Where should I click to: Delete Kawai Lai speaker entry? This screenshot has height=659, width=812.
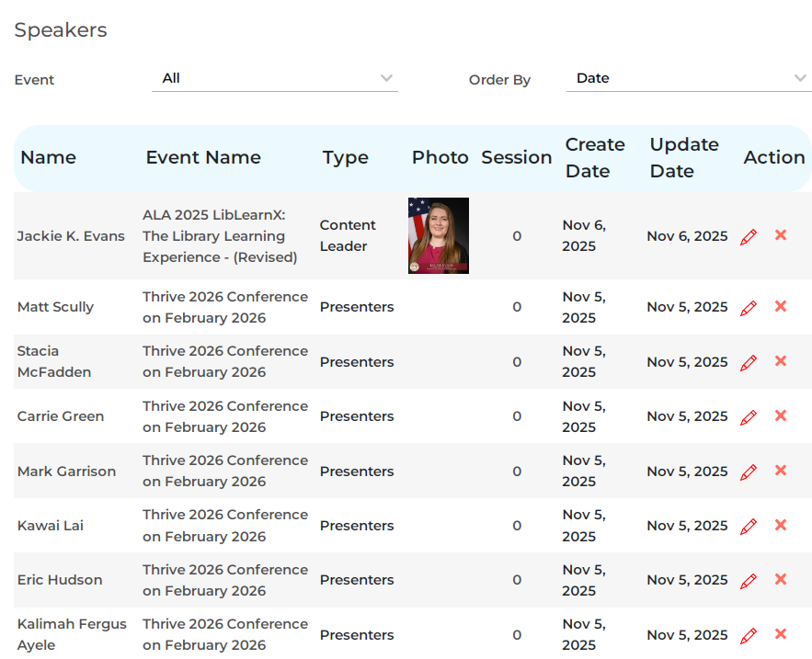pos(781,525)
